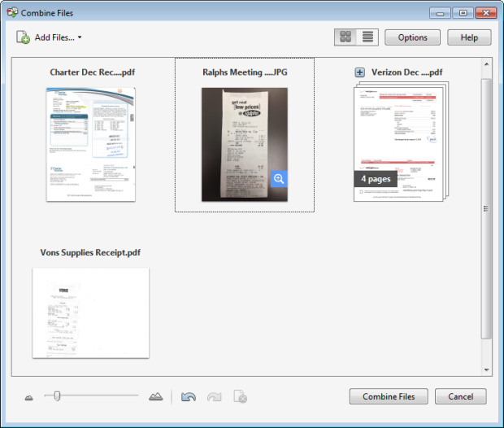Screen dimensions: 504x428
Task: Cancel the Combine Files dialog
Action: [460, 396]
